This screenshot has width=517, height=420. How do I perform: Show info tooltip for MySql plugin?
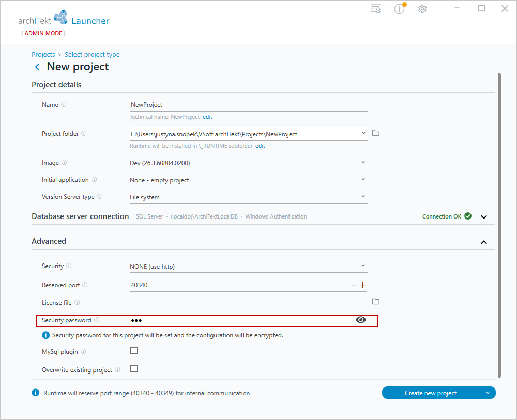click(x=83, y=351)
